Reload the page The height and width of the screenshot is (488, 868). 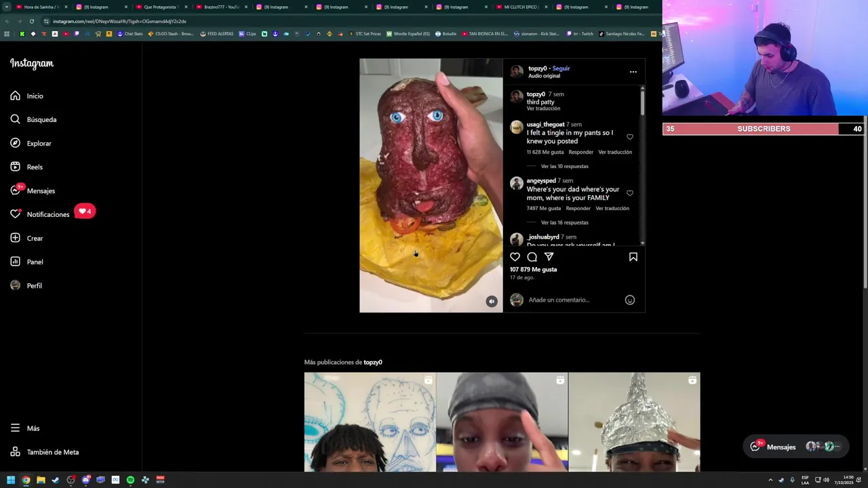click(x=31, y=21)
